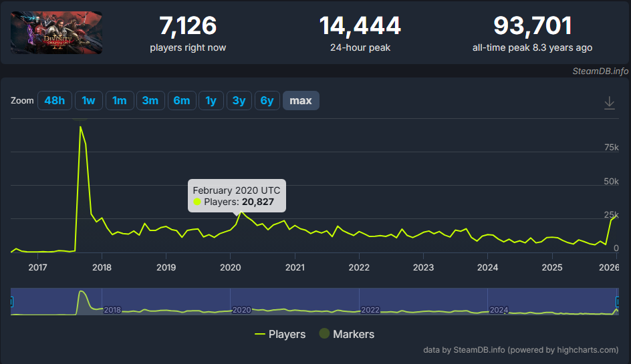Click the 2020 mark in navigator timeline
The image size is (631, 364).
point(242,310)
